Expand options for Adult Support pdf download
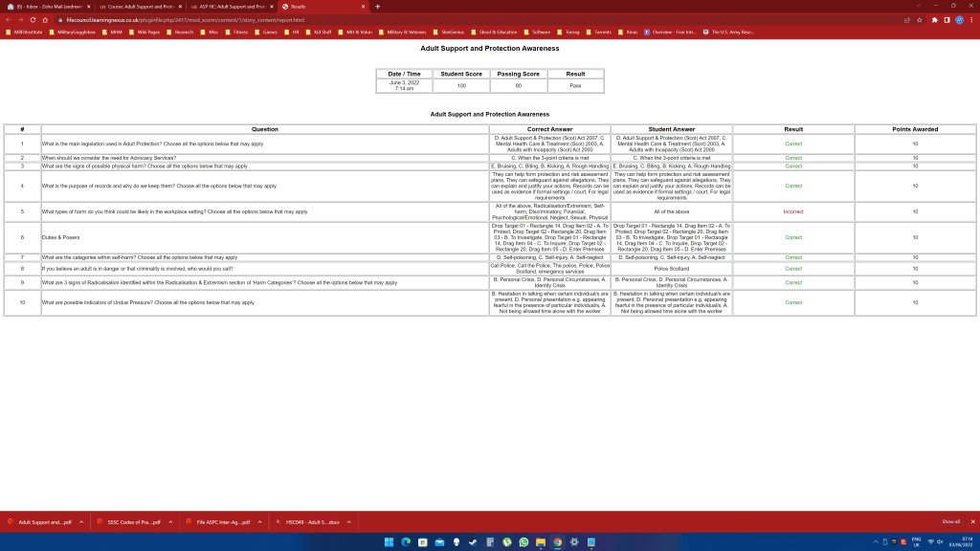Screen dimensions: 980x551 point(81,522)
